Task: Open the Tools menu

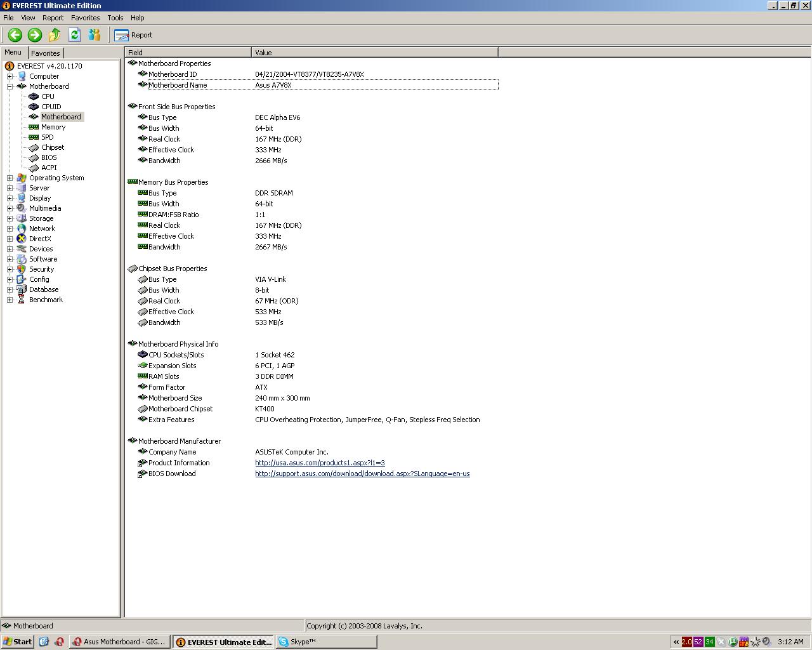Action: click(115, 18)
